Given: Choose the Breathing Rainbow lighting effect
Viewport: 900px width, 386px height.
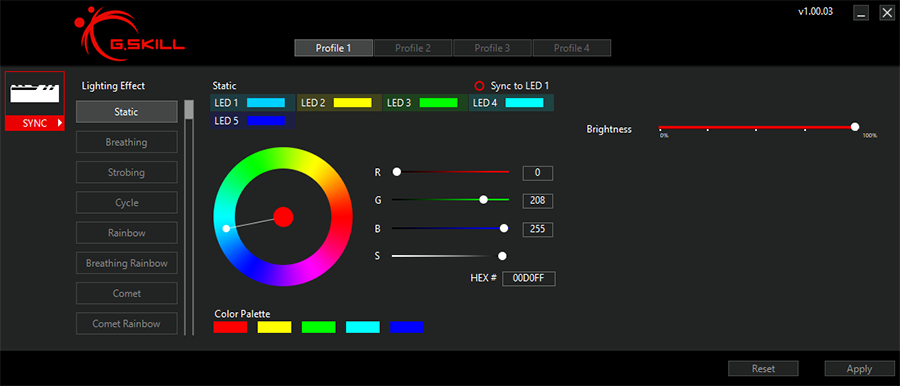Looking at the screenshot, I should [126, 263].
